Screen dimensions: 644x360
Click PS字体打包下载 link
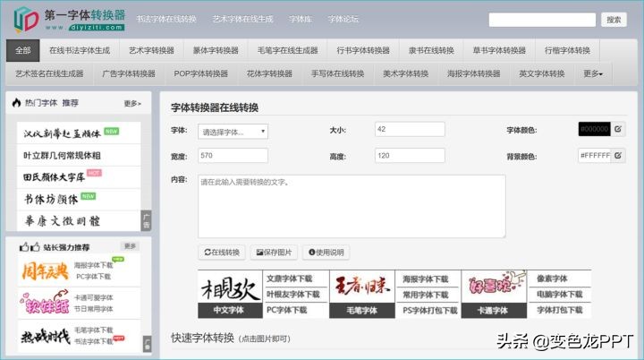tap(430, 310)
